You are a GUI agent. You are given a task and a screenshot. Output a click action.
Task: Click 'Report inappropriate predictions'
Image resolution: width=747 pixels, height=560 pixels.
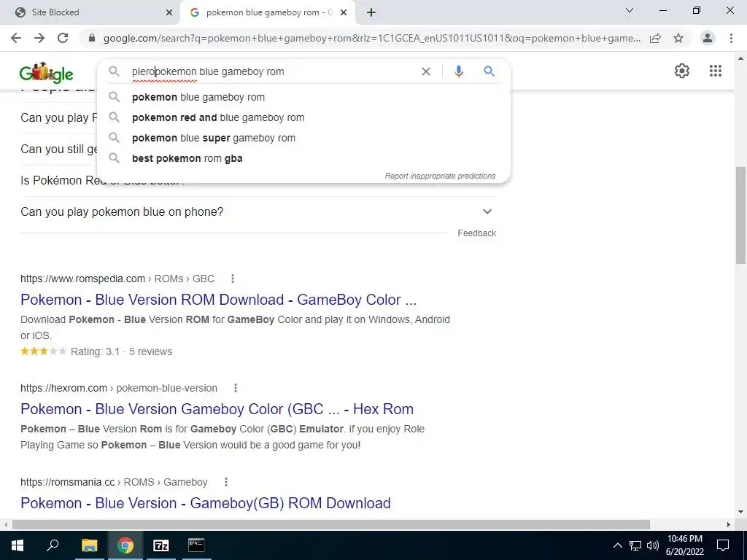[x=440, y=176]
